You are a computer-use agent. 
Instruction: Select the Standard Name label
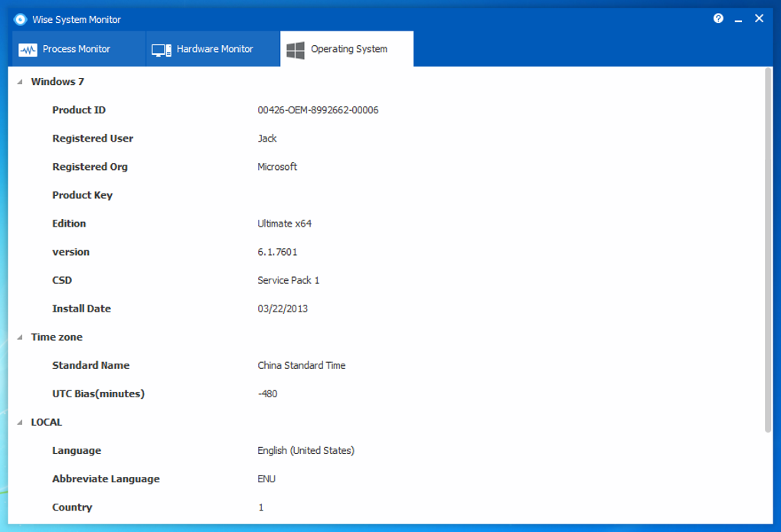click(90, 366)
